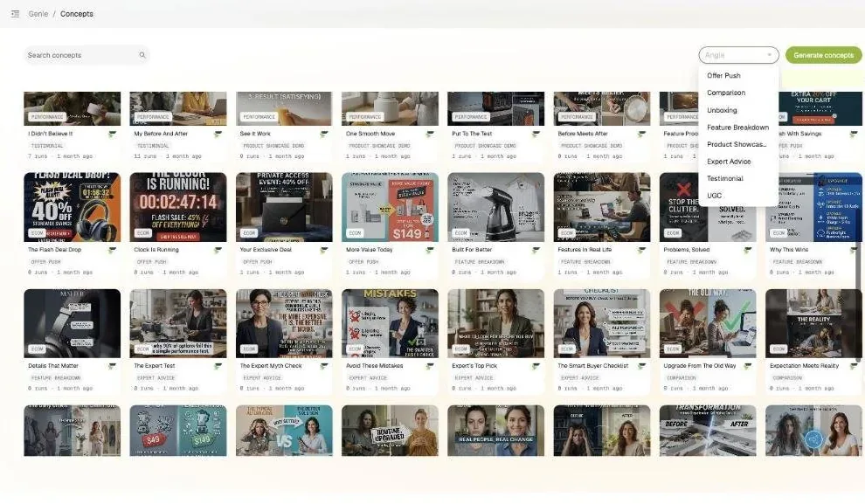Screen dimensions: 865x504
Task: Click the search magnifier icon
Action: coord(142,55)
